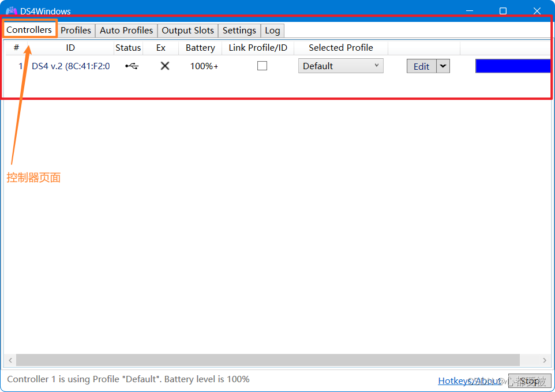Image resolution: width=555 pixels, height=392 pixels.
Task: View the Log tab
Action: click(x=272, y=31)
